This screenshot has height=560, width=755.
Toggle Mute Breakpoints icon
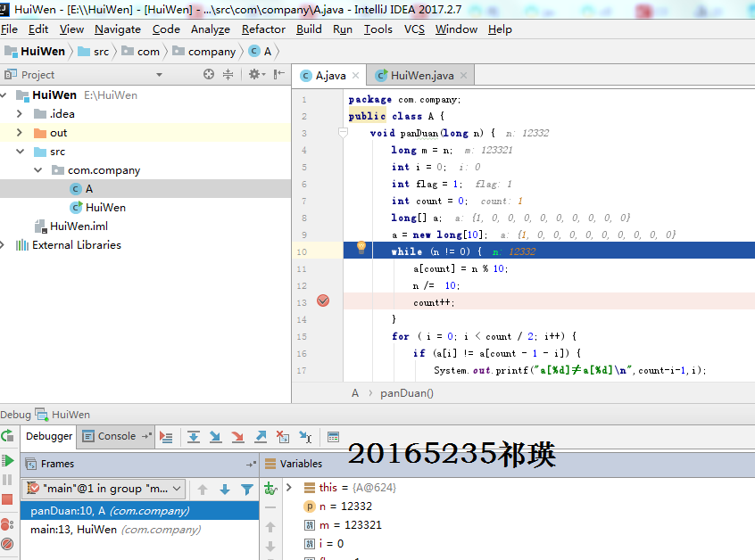7,544
